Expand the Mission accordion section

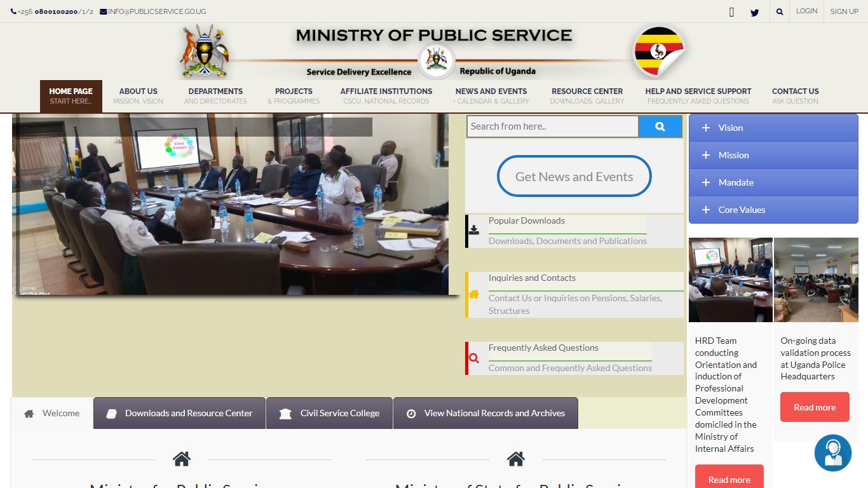point(773,155)
